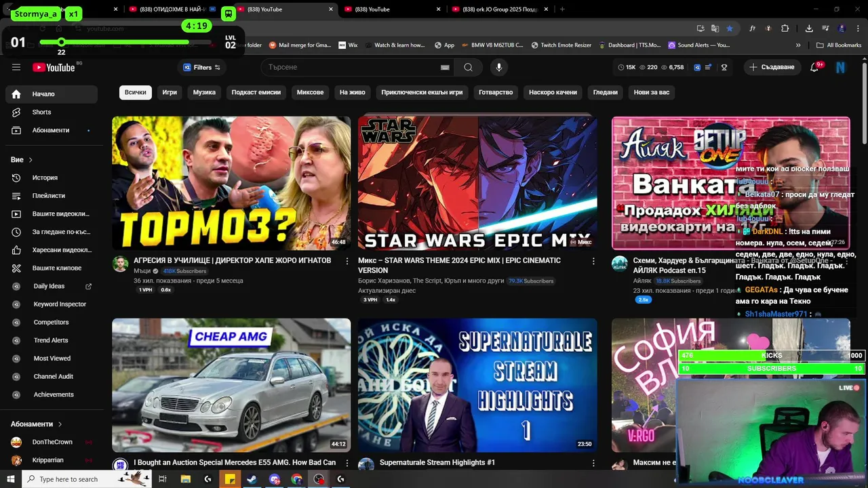The image size is (868, 488).
Task: Select the 'Наскоро качени' chip
Action: (553, 92)
